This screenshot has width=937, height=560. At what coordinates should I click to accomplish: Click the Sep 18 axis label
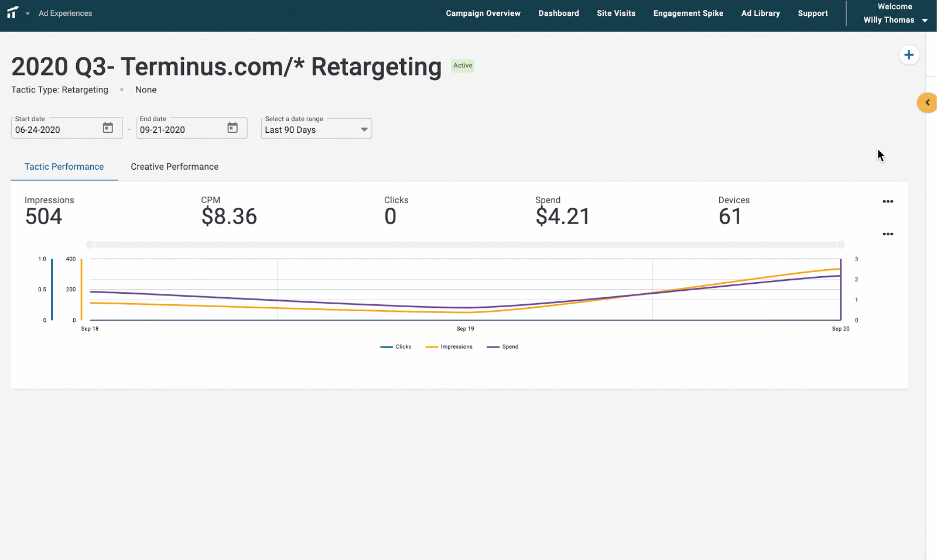coord(90,329)
